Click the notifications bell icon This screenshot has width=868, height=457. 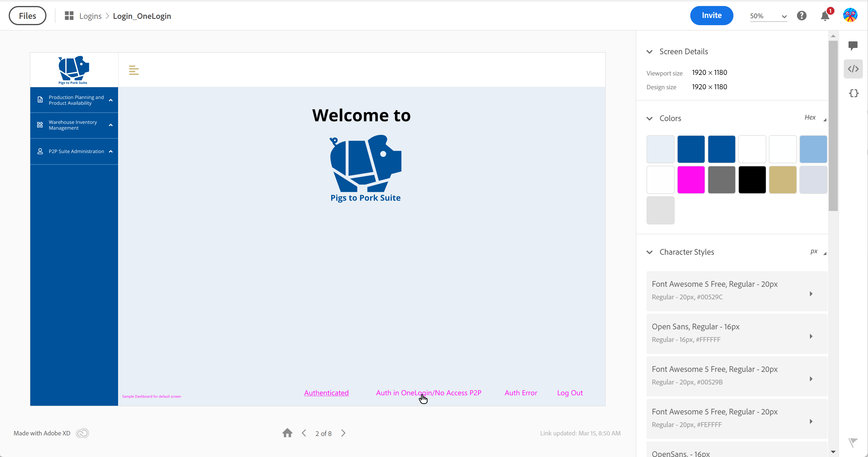825,16
